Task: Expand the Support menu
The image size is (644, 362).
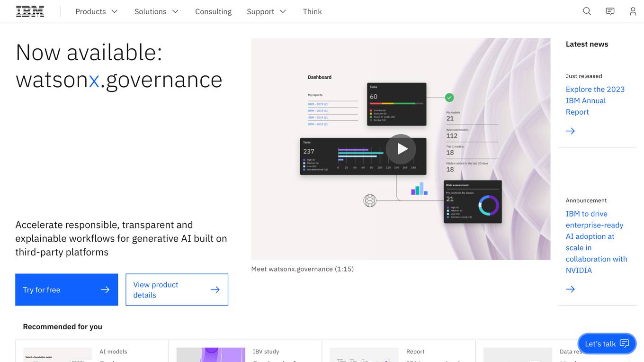Action: [266, 11]
